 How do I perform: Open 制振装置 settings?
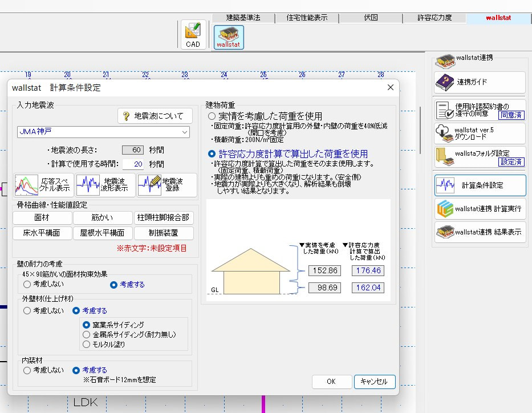[x=164, y=233]
